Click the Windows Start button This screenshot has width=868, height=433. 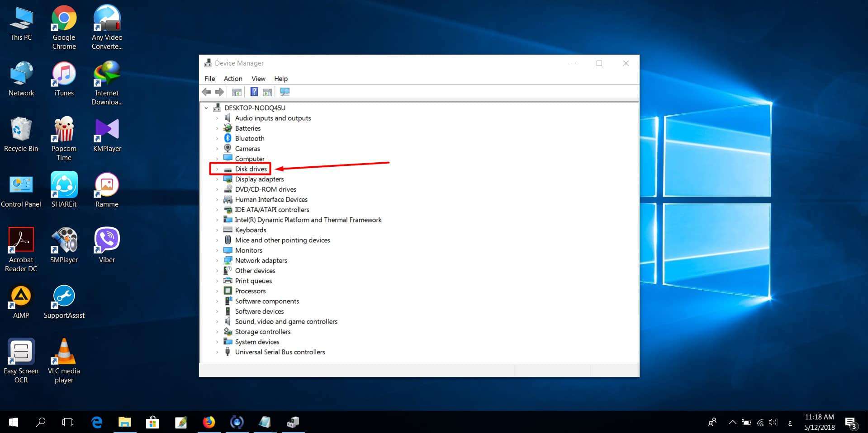pos(14,422)
